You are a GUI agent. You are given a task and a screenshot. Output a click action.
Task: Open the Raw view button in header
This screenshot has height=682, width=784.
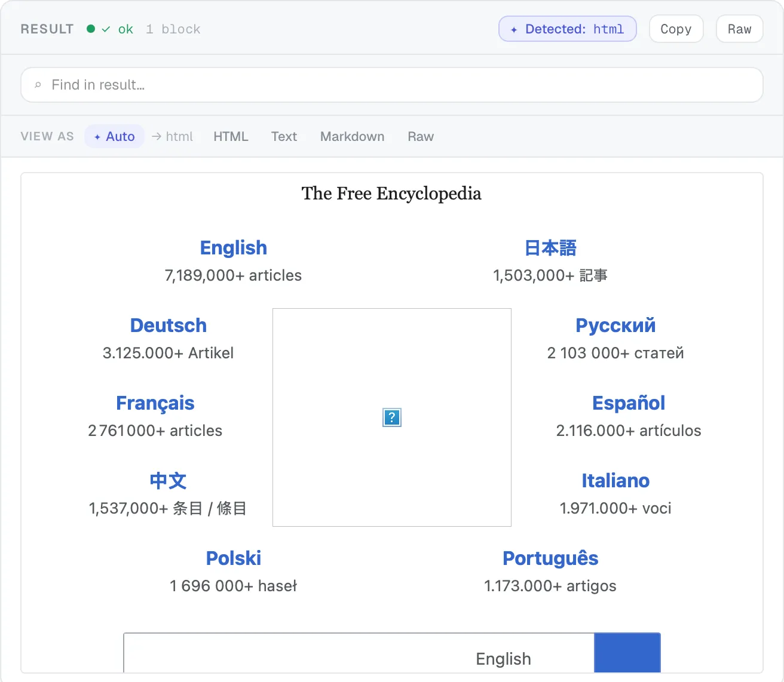(739, 29)
